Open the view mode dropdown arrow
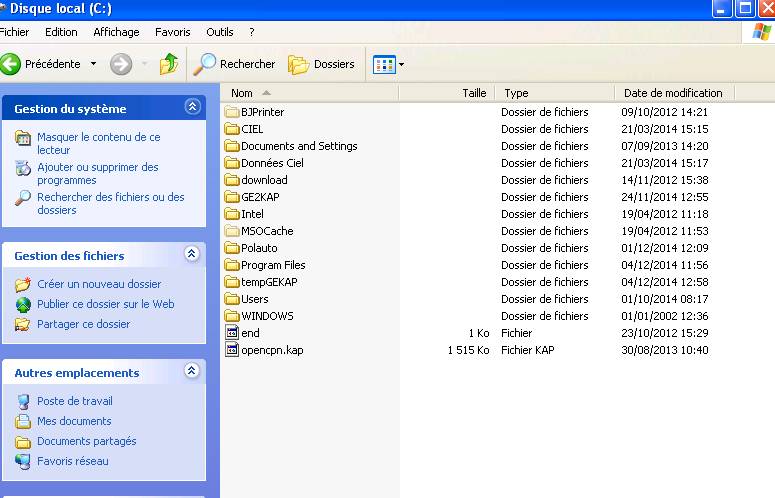 click(401, 64)
